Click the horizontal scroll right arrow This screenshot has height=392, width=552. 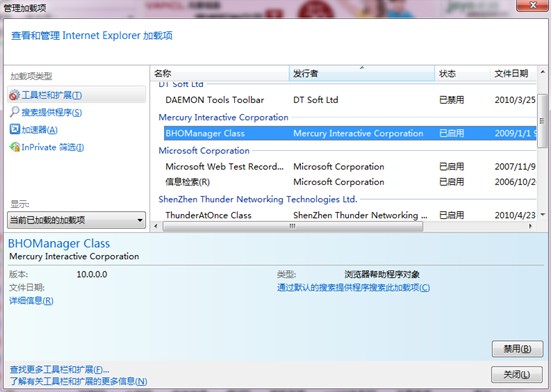click(530, 226)
